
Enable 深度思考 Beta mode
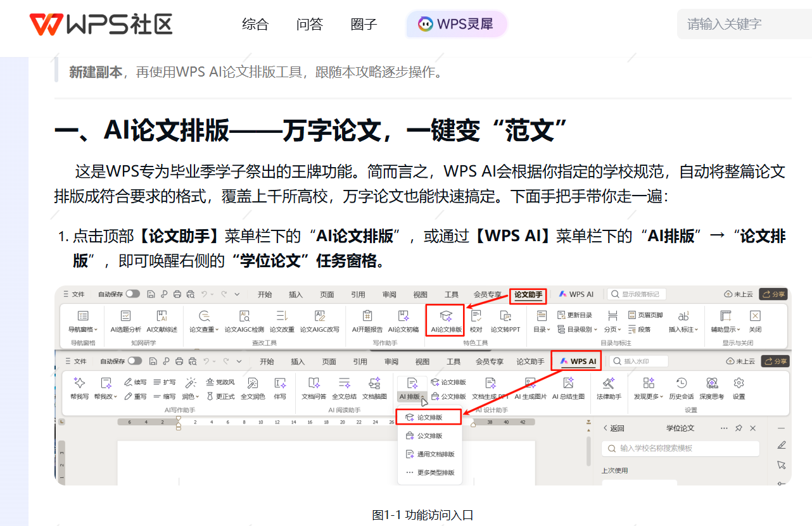coord(712,388)
